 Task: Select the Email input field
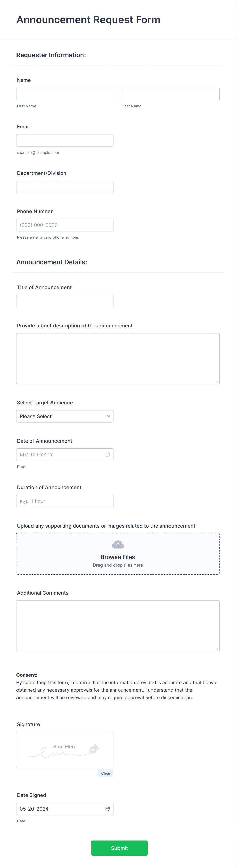pos(65,140)
